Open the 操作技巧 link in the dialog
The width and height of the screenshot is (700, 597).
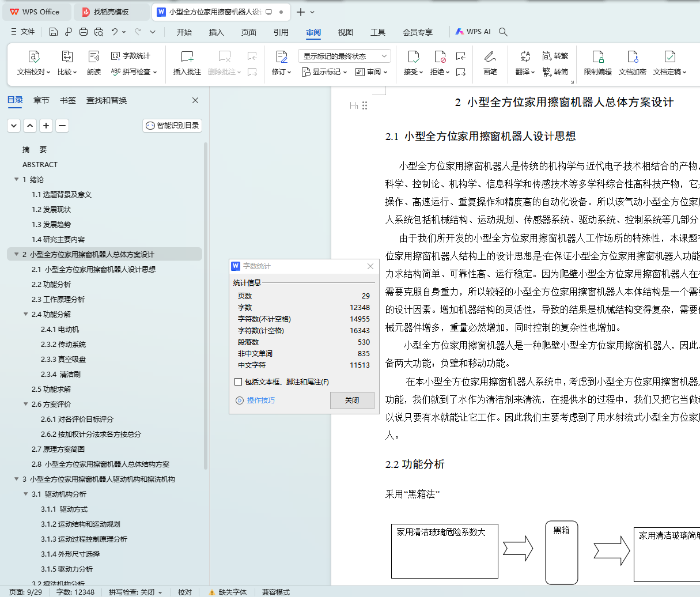pyautogui.click(x=256, y=400)
